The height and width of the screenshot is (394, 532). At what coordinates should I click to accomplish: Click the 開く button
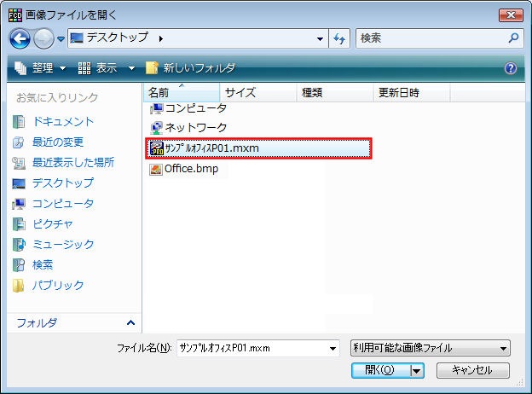click(x=379, y=370)
